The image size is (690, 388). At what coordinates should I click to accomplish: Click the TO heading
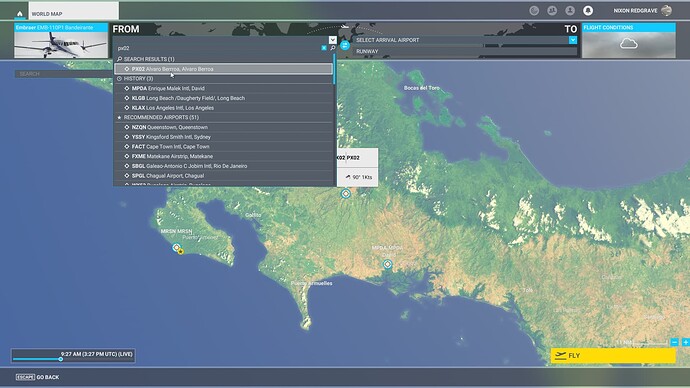tap(571, 29)
